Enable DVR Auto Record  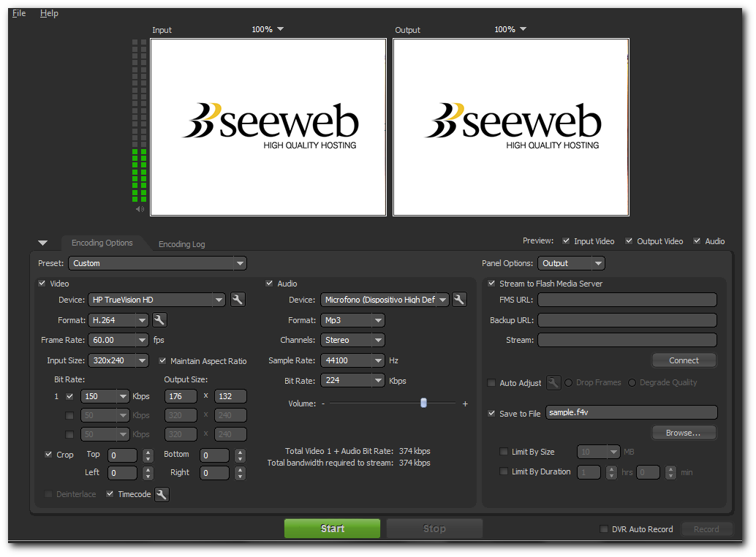pos(604,529)
